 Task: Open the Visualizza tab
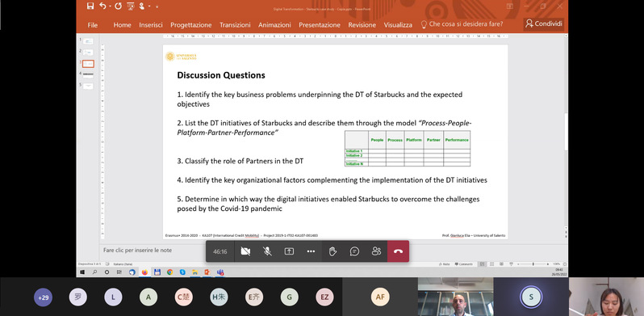[x=398, y=25]
